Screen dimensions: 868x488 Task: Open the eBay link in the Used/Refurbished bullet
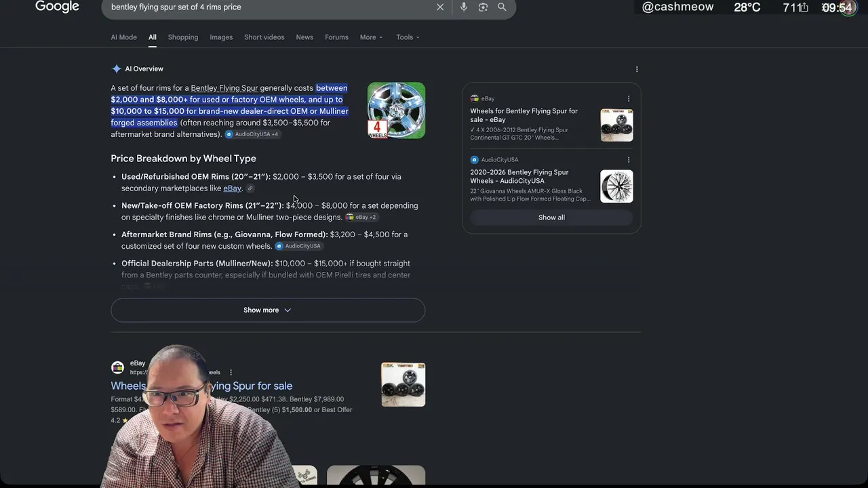[232, 188]
